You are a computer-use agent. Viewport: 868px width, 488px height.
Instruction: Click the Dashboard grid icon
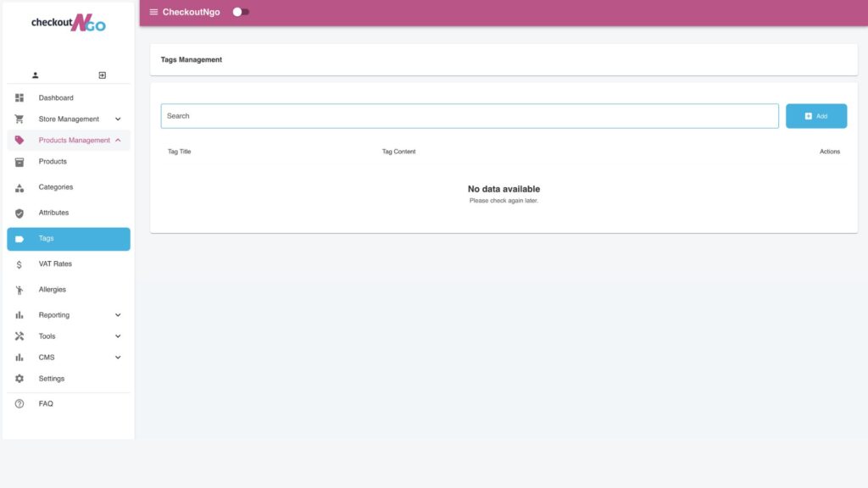pyautogui.click(x=19, y=98)
